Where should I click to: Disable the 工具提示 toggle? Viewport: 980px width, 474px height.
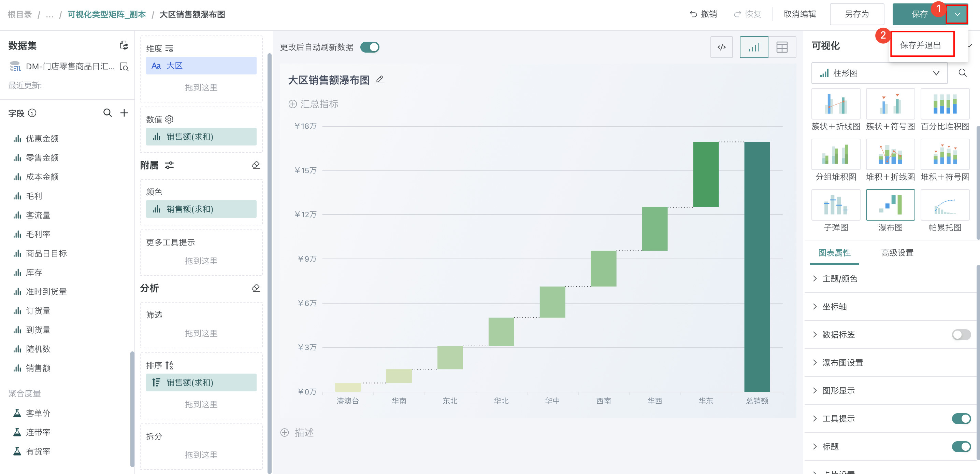(961, 418)
